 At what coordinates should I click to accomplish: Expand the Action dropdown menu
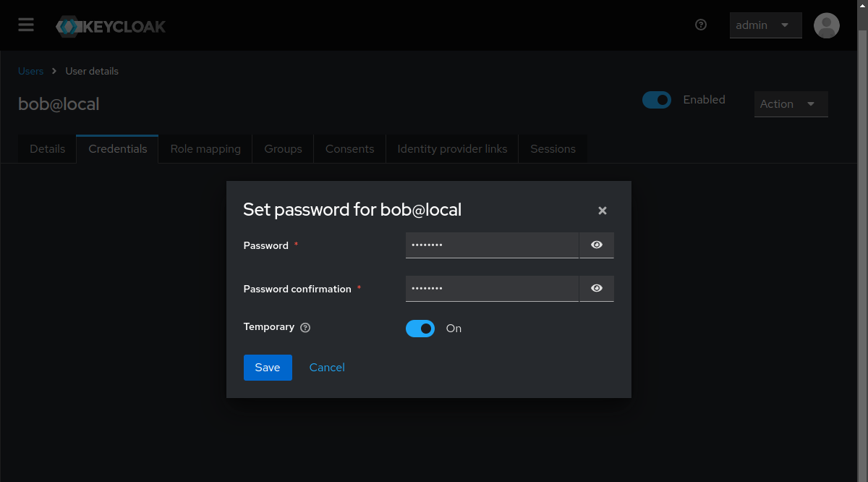[791, 104]
